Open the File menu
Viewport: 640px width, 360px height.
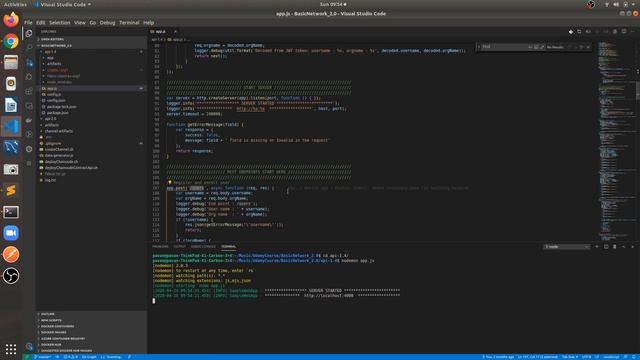pos(28,23)
